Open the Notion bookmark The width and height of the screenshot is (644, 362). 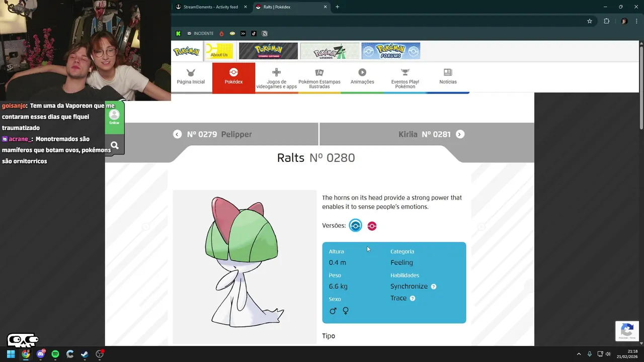click(x=265, y=34)
